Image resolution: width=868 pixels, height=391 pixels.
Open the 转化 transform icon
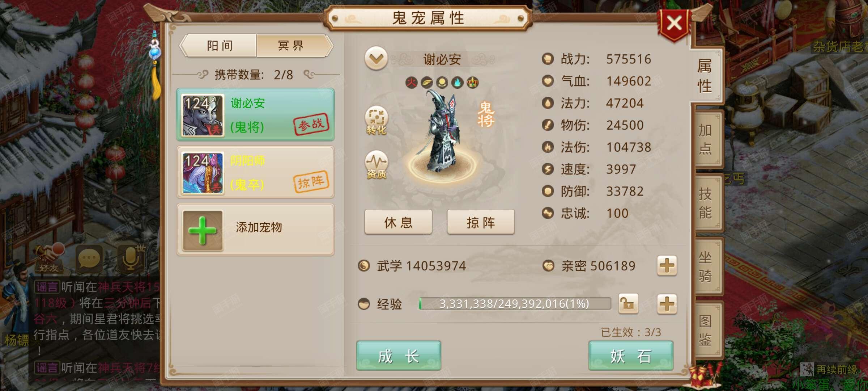click(376, 120)
